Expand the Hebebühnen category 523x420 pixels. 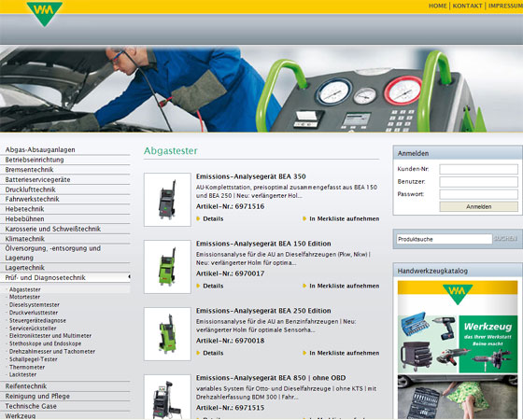65,219
